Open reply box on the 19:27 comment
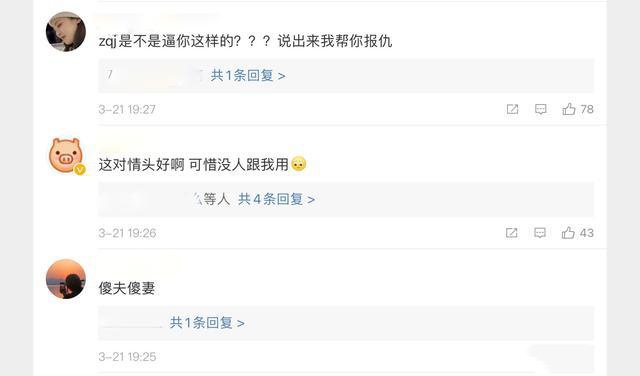The width and height of the screenshot is (640, 376). tap(540, 109)
